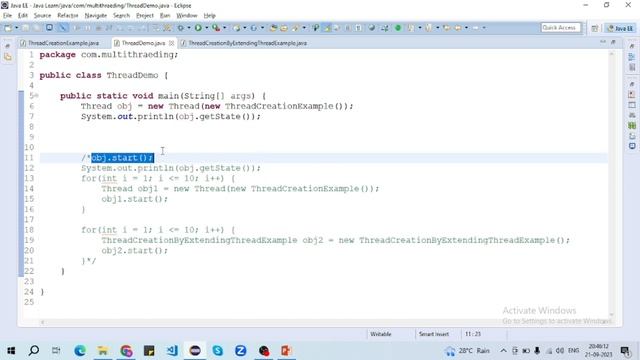Click the Open Perspective icon
The height and width of the screenshot is (360, 640).
595,28
